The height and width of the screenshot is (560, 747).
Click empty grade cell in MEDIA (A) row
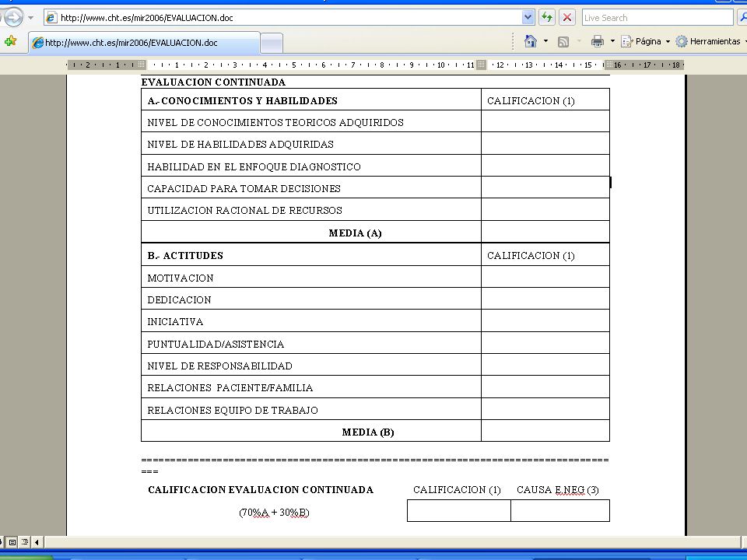[x=545, y=232]
